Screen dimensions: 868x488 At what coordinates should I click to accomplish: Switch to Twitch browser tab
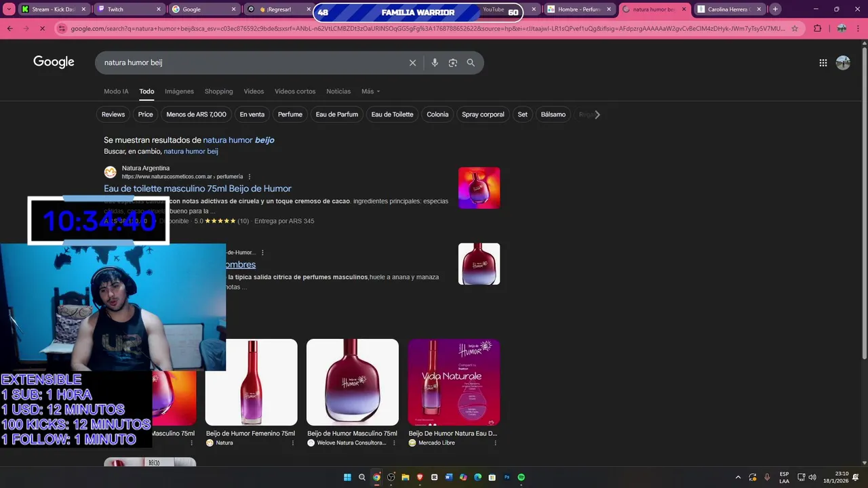[129, 9]
